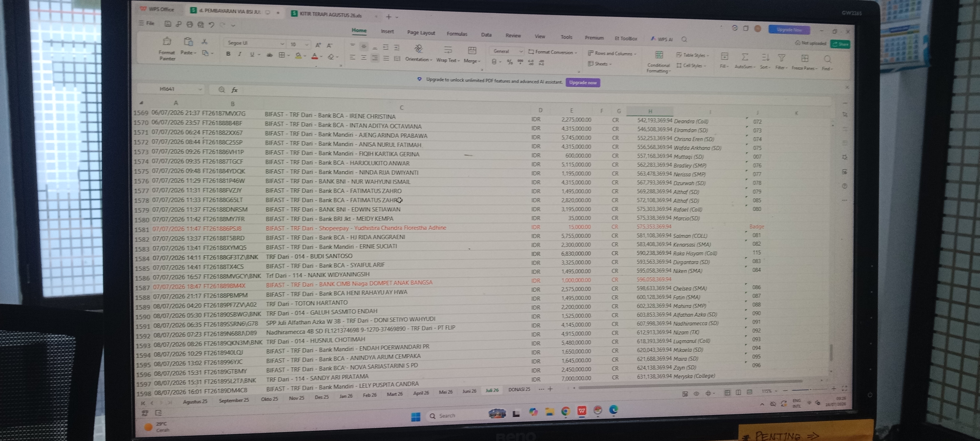Click the Cut scissors icon
This screenshot has height=441, width=980.
pos(204,41)
